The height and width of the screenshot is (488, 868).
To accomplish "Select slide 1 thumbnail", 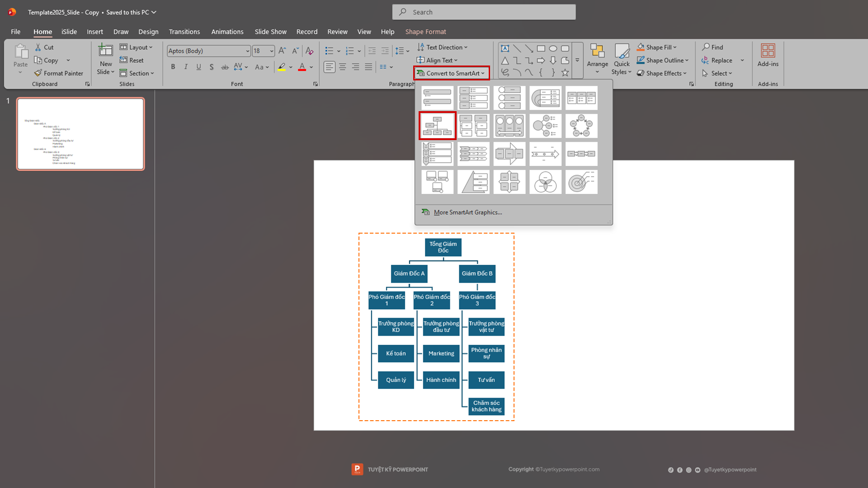I will pyautogui.click(x=80, y=134).
